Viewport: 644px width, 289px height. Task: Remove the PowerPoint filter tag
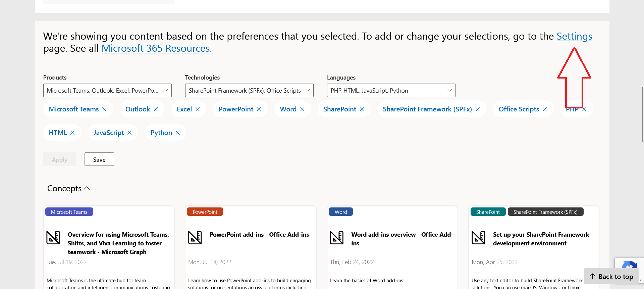(x=259, y=109)
